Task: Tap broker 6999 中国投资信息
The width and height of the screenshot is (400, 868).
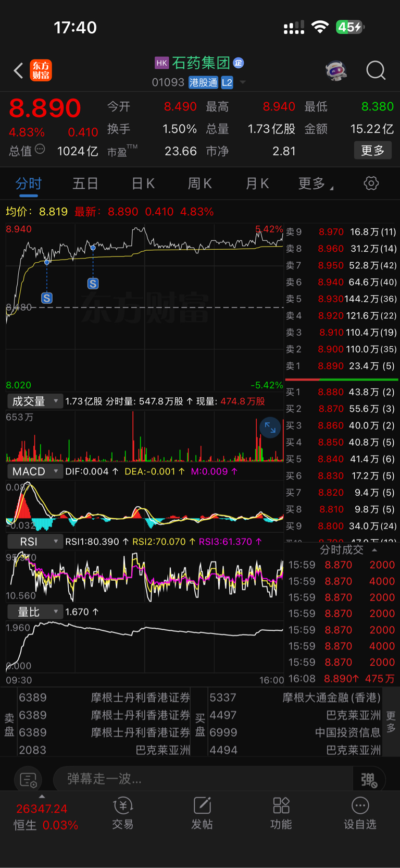Action: (x=295, y=732)
